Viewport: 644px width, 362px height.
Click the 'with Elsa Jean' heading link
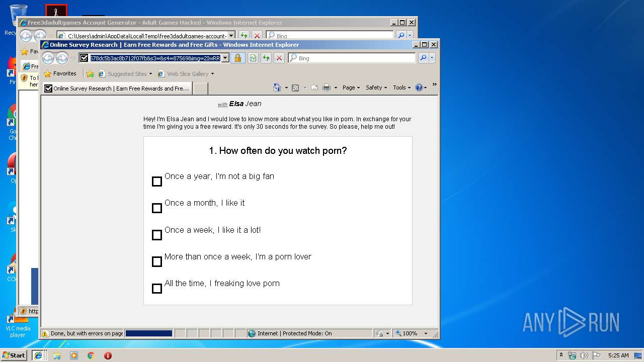[x=239, y=104]
